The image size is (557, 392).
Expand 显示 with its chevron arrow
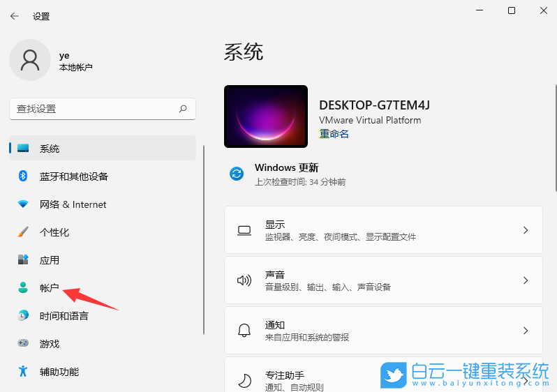526,230
